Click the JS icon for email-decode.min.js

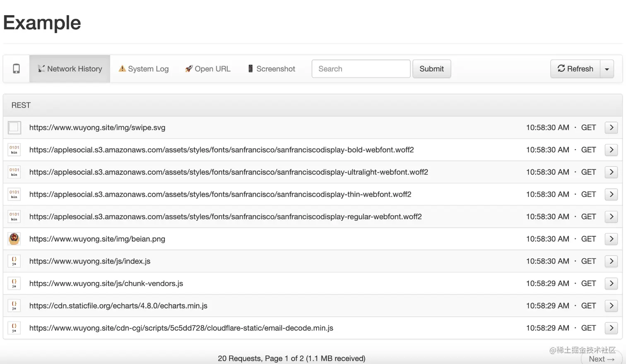coord(14,328)
